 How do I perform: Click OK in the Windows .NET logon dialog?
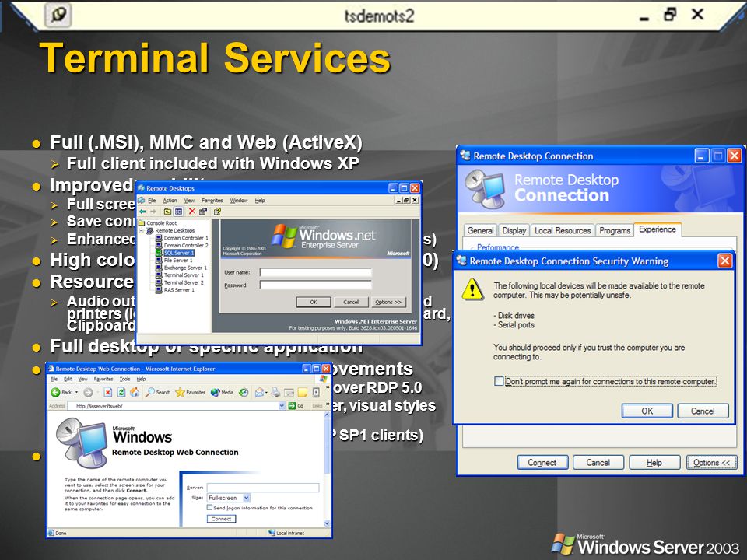point(314,302)
